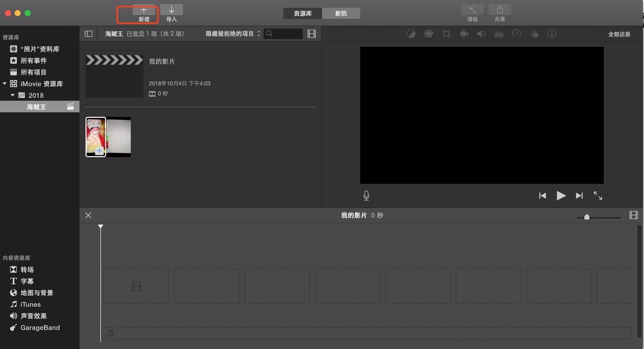Click filmstrip clip appearance icon in browser
Screen dimensions: 644x349
(312, 34)
